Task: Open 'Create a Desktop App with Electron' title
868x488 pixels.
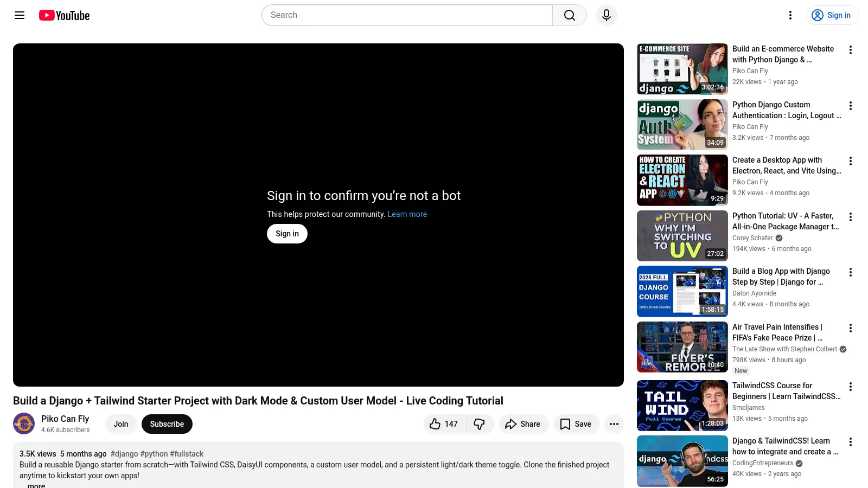Action: tap(787, 165)
